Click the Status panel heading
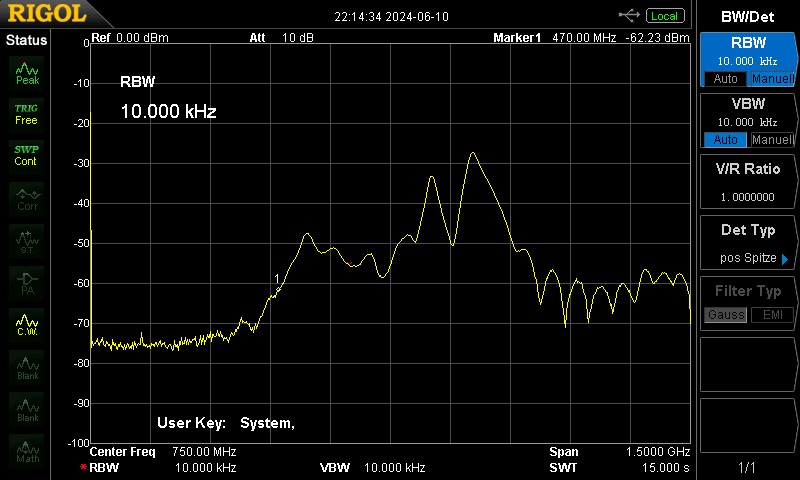 coord(26,40)
